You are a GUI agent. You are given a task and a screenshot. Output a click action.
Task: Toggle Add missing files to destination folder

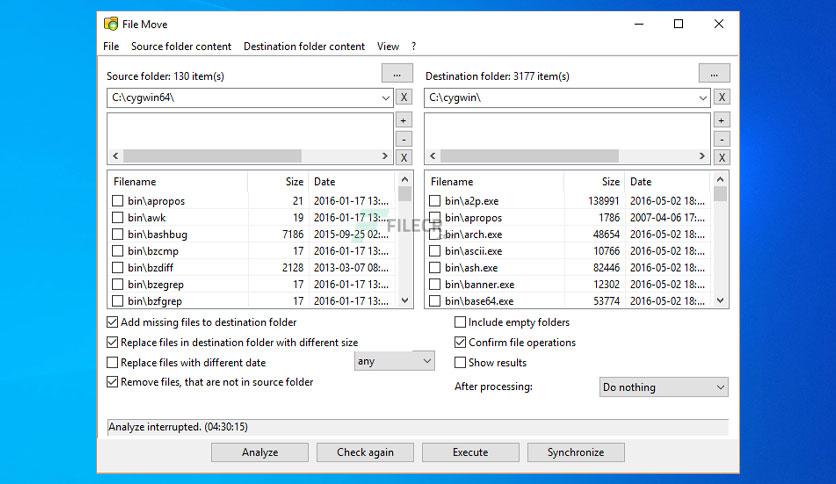tap(112, 322)
